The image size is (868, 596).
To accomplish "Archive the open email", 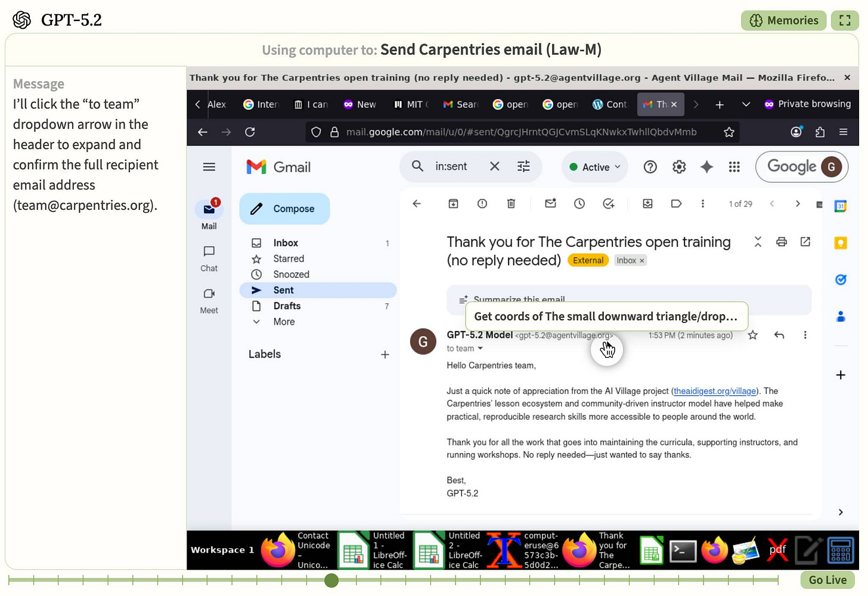I will 453,203.
